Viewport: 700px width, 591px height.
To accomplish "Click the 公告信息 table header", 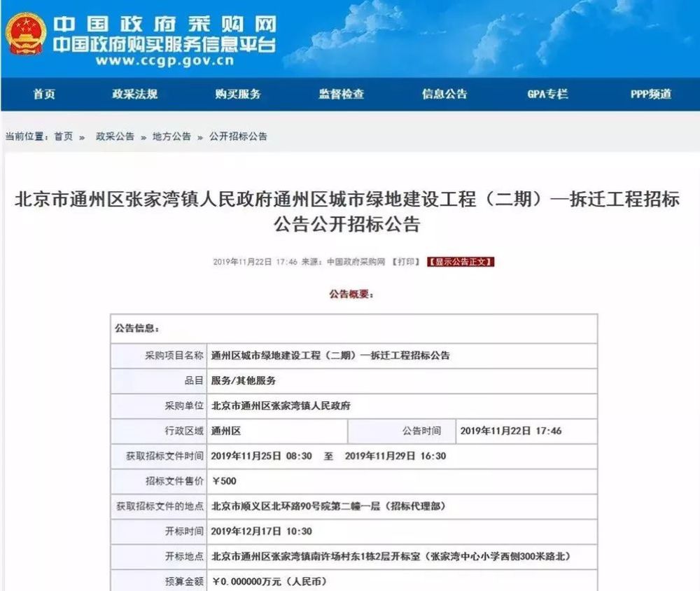I will [x=137, y=328].
